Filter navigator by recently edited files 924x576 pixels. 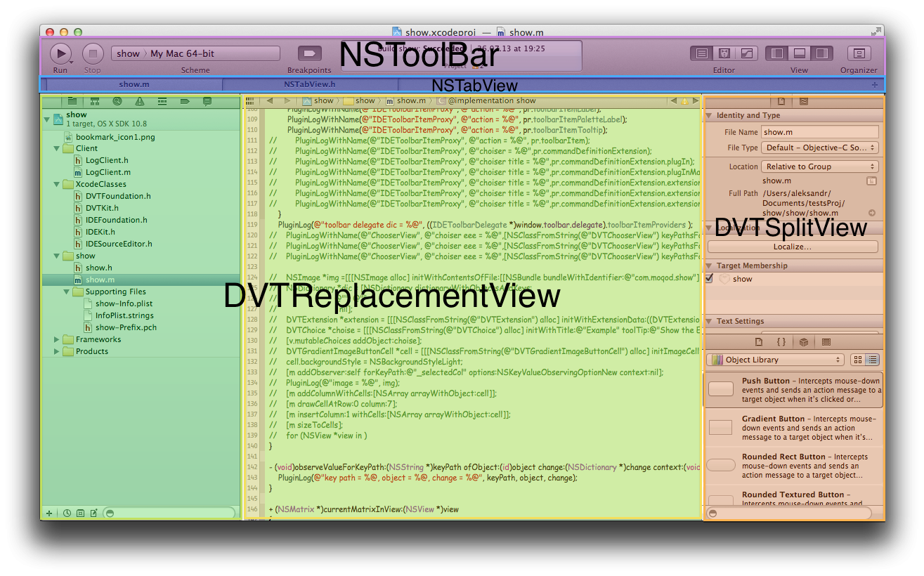[67, 513]
